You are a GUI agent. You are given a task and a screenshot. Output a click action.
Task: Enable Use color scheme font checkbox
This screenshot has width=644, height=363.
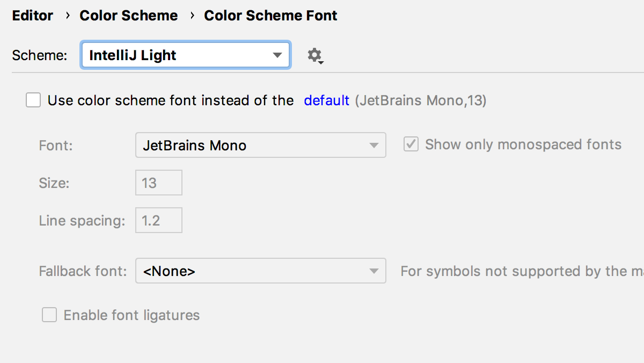(33, 100)
